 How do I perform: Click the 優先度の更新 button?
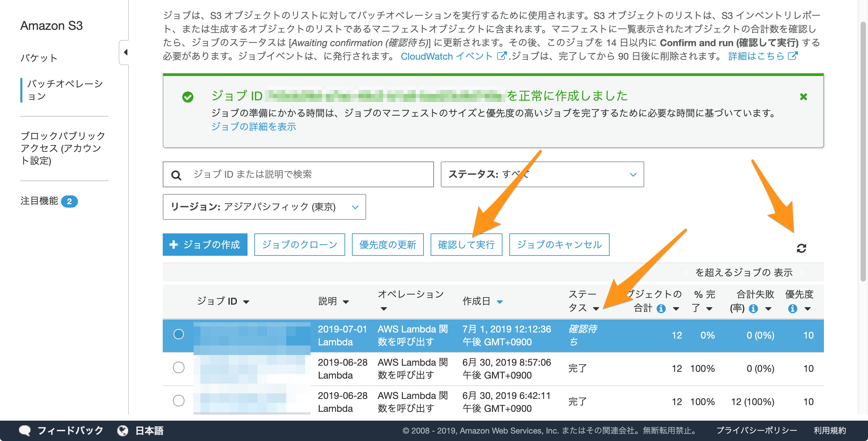pyautogui.click(x=388, y=245)
